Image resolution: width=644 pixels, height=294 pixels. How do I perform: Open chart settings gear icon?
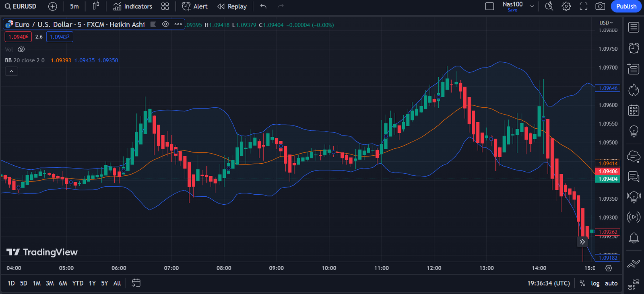[566, 6]
